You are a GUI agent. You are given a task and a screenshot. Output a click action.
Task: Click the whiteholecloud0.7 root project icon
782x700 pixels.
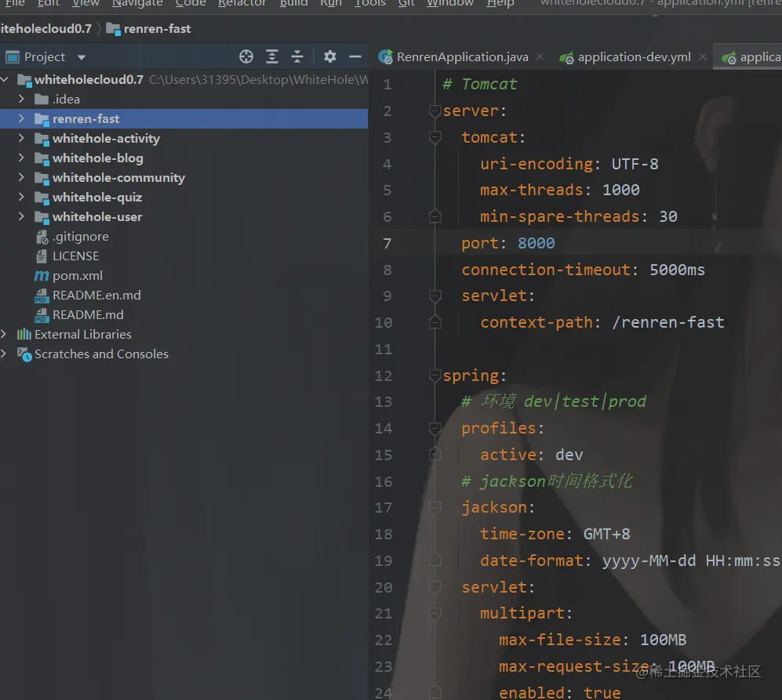tap(24, 80)
